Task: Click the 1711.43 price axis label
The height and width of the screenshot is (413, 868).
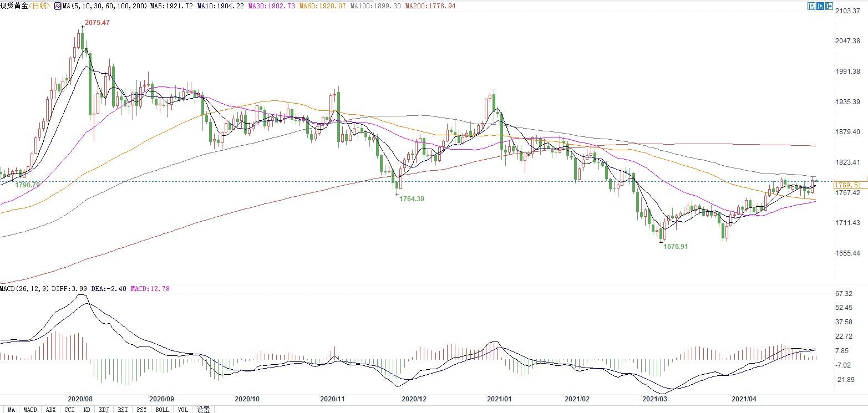Action: coord(848,223)
